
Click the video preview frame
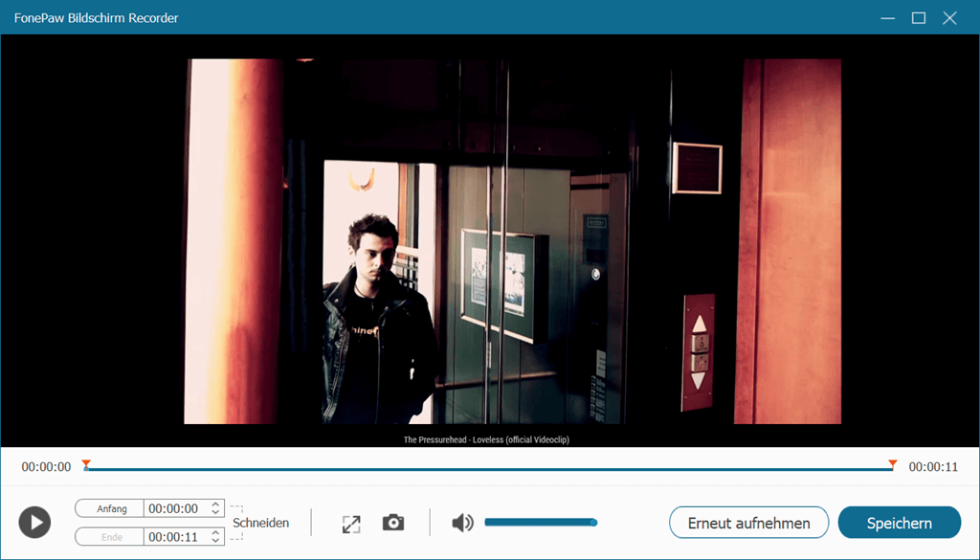pos(489,240)
